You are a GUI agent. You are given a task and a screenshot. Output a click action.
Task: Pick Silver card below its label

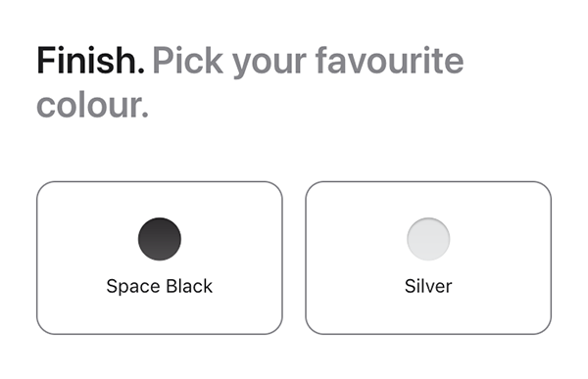(x=428, y=315)
